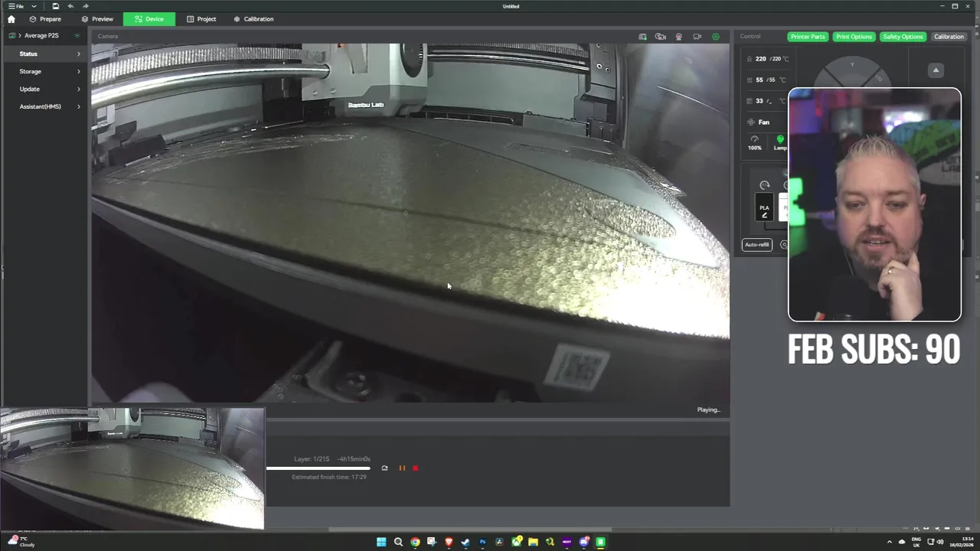The image size is (980, 551).
Task: Click the print progress bar
Action: (x=318, y=468)
